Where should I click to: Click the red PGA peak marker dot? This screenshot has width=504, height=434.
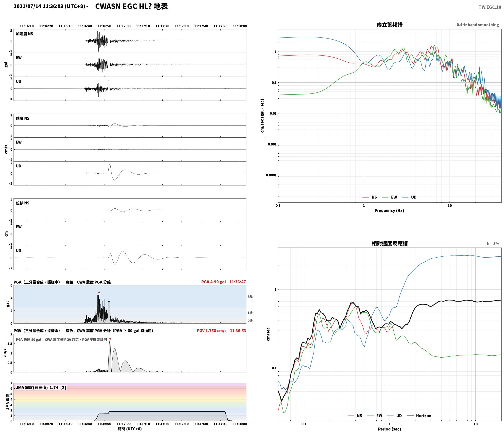coord(99,292)
